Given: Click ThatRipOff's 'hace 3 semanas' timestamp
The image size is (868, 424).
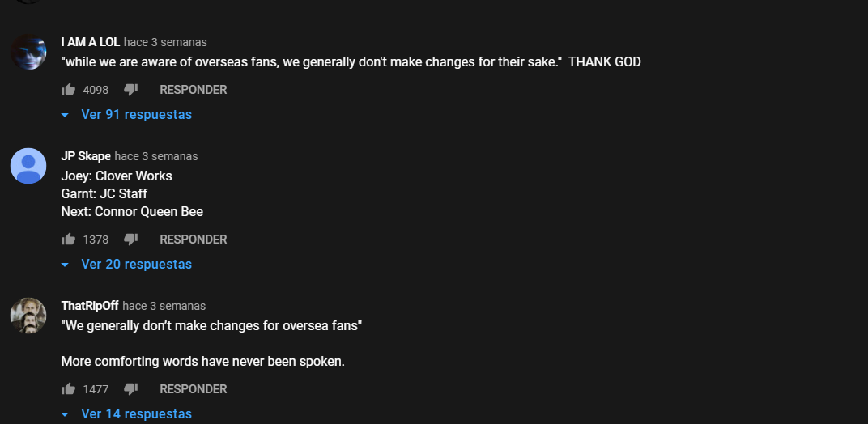Looking at the screenshot, I should (164, 306).
